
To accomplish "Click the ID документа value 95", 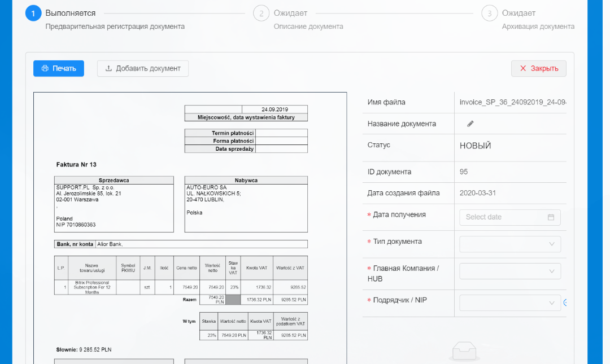I will point(464,172).
